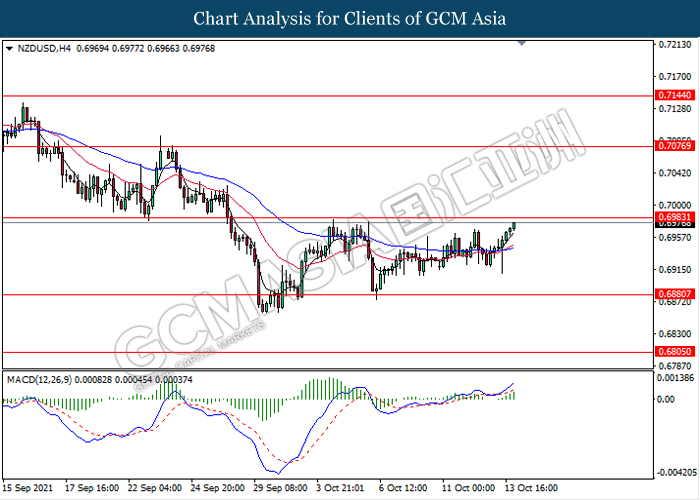Image resolution: width=700 pixels, height=500 pixels.
Task: Select the red 0.71440 price level label
Action: click(675, 95)
